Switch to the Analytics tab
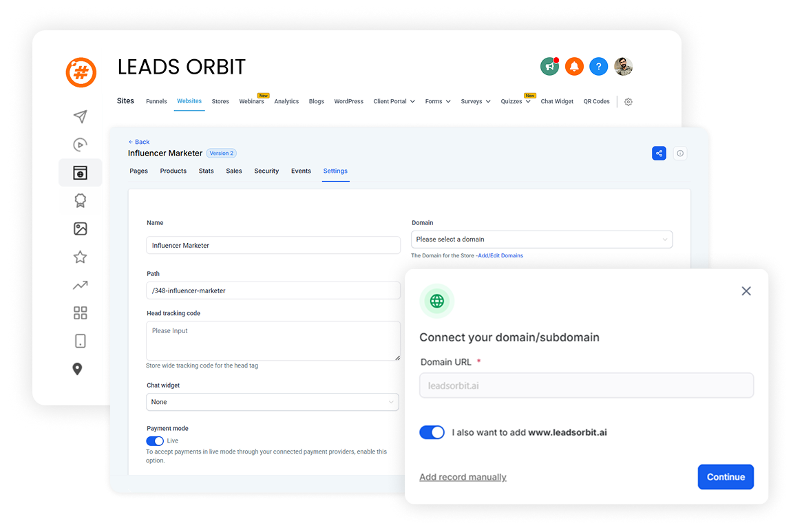 point(286,101)
